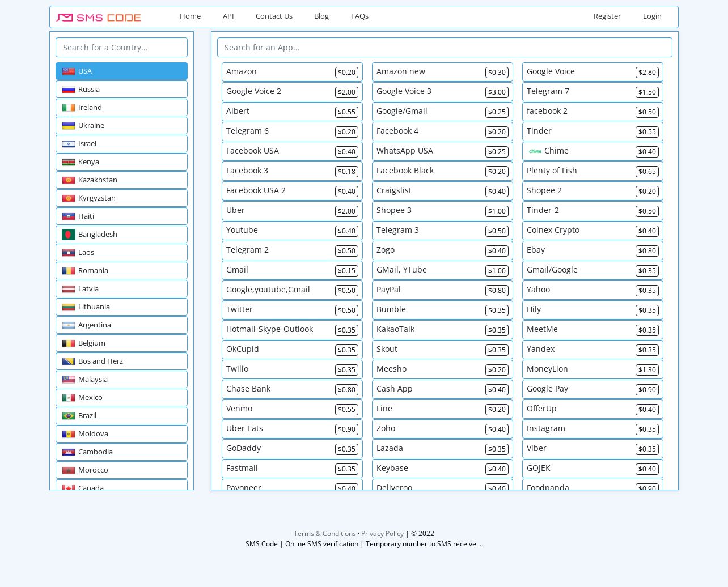Pick the PayPal service
This screenshot has width=728, height=587.
(442, 290)
